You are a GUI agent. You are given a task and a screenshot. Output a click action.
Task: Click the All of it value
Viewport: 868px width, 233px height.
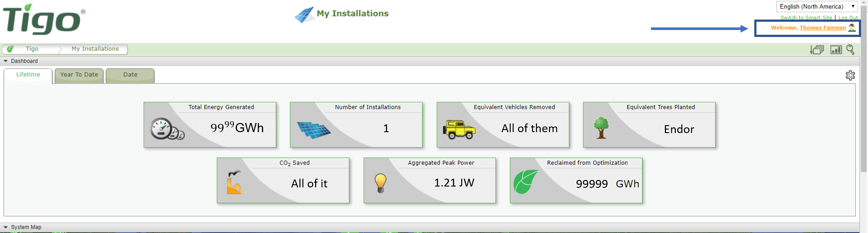click(309, 183)
